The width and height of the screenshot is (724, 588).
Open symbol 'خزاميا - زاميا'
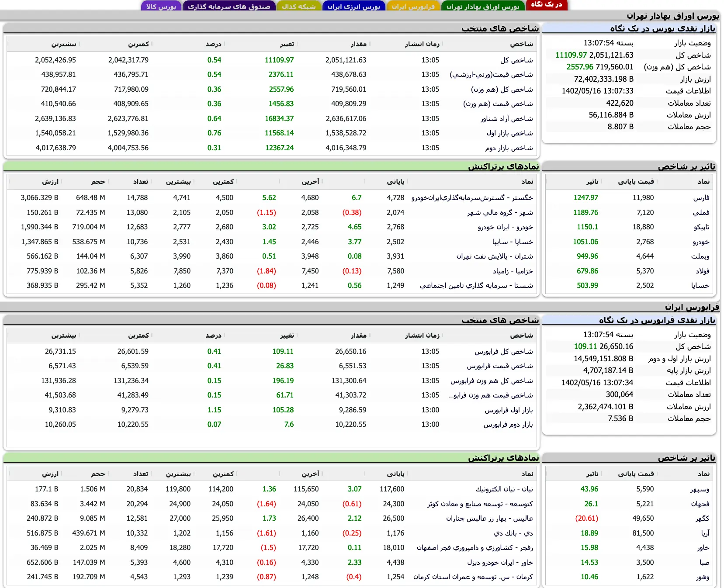513,271
